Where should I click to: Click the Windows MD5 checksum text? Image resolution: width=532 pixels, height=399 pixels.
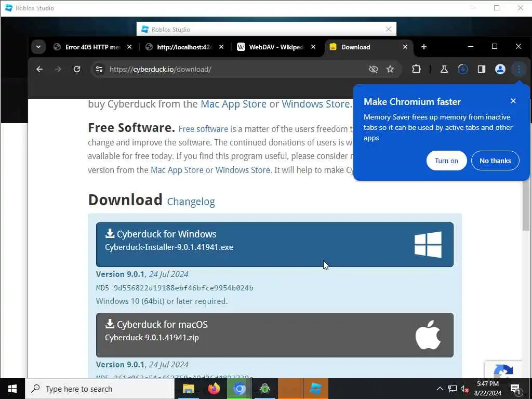[175, 288]
